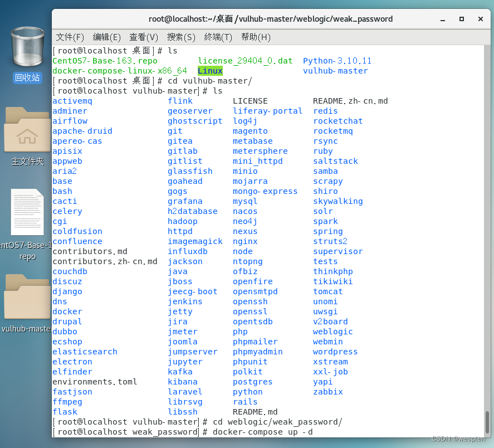
Task: Click the activemq directory name
Action: (72, 101)
